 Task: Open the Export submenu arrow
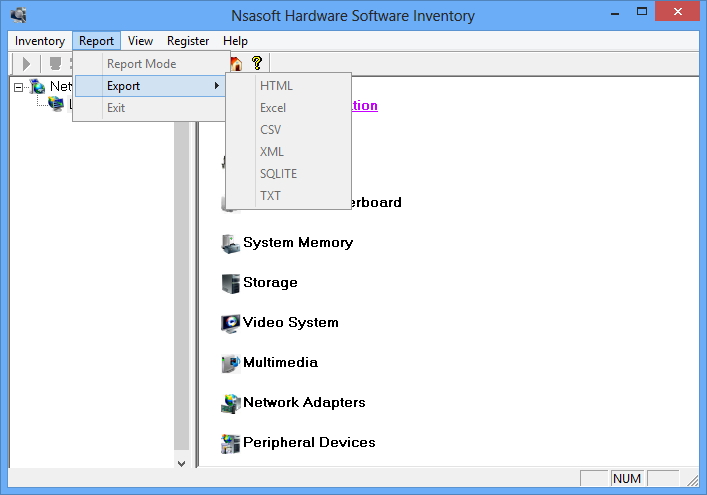[x=217, y=86]
